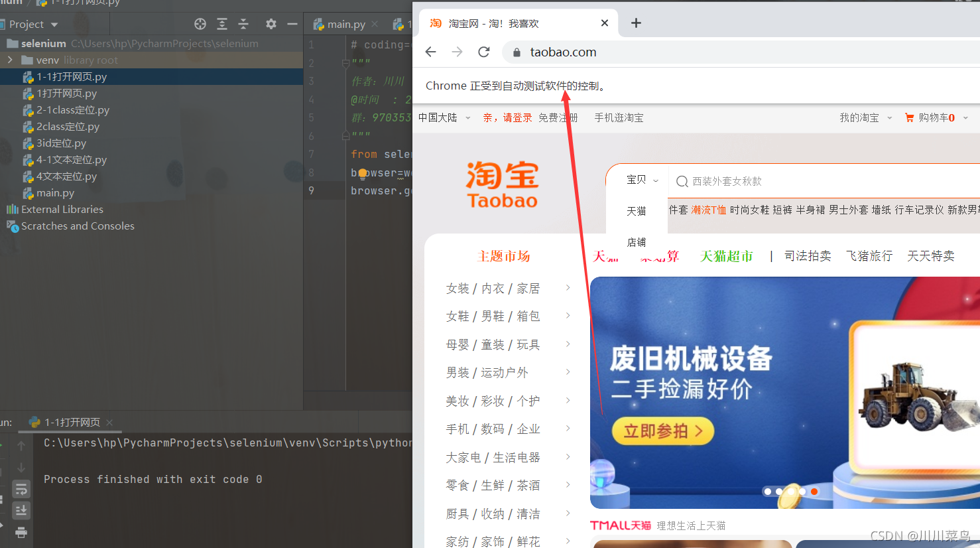Select 2-1class定位.py in the project tree
The height and width of the screenshot is (548, 980).
point(73,110)
